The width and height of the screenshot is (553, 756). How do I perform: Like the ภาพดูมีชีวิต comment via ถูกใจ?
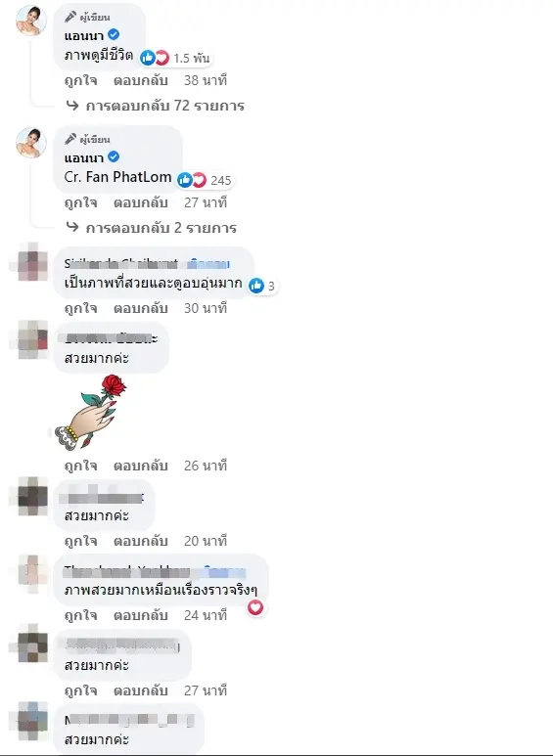[x=80, y=80]
